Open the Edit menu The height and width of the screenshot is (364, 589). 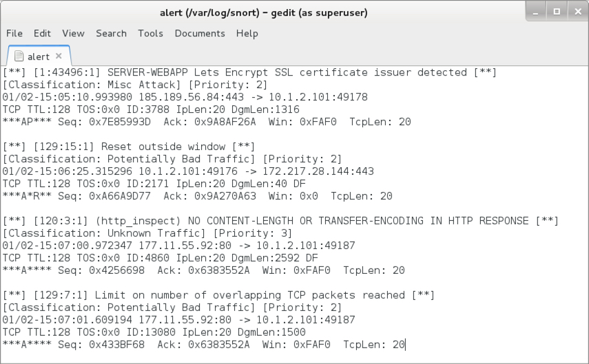[x=42, y=34]
